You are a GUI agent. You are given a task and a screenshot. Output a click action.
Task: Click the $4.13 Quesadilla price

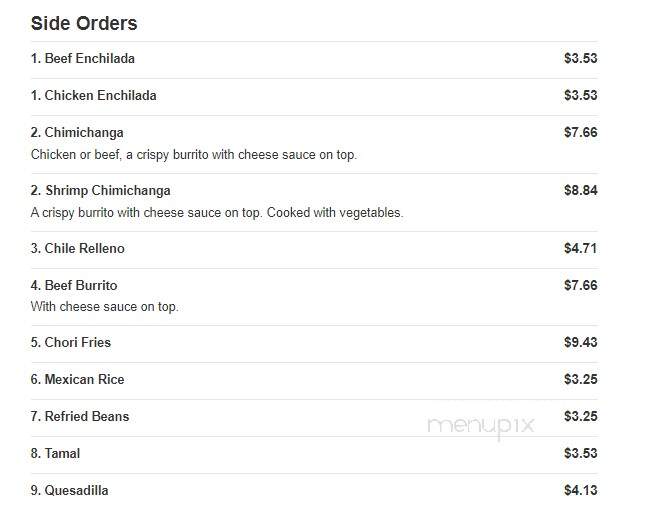pyautogui.click(x=580, y=491)
